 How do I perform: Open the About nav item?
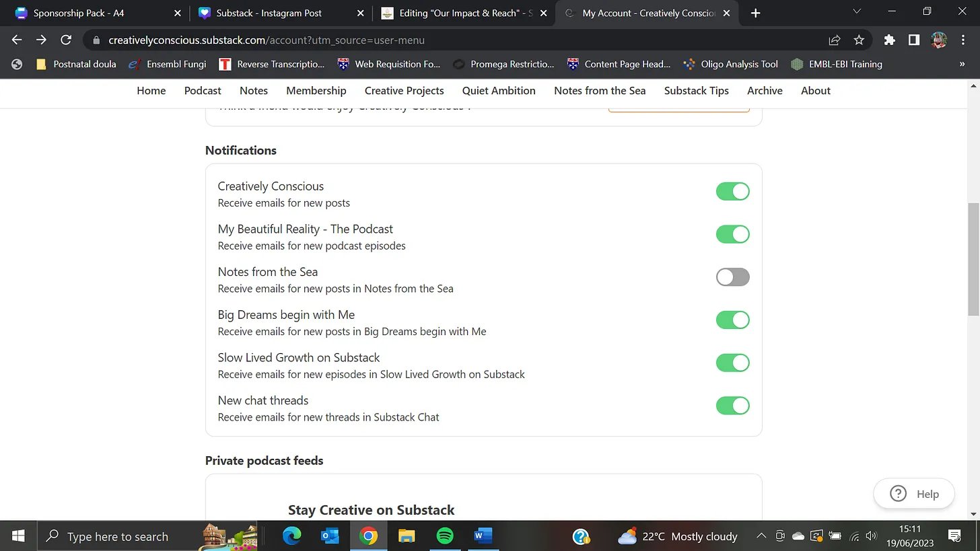point(816,91)
